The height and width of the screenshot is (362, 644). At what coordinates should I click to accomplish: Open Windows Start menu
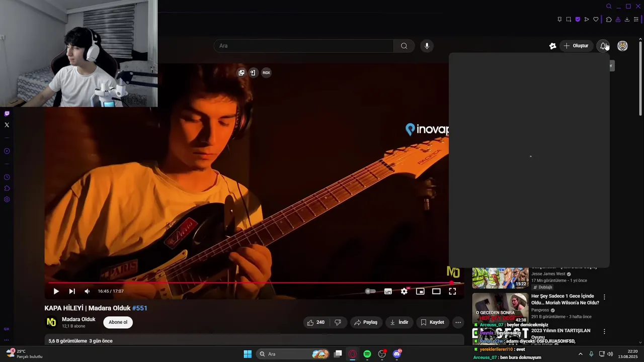pos(248,354)
